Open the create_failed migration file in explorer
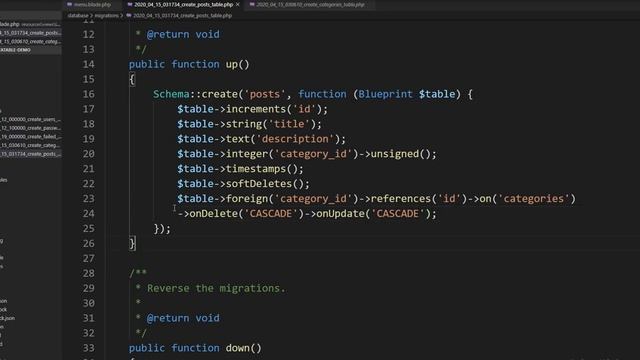The height and width of the screenshot is (360, 640). coord(31,136)
